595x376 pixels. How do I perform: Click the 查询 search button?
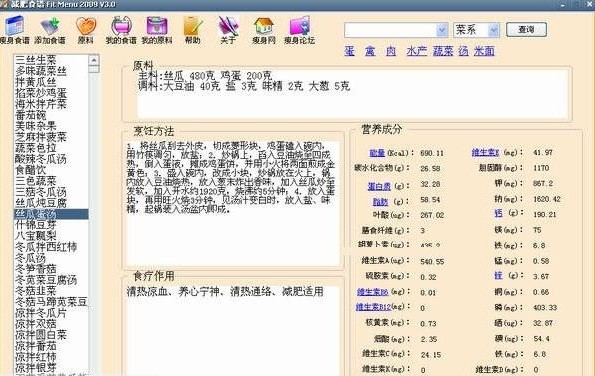[x=526, y=30]
